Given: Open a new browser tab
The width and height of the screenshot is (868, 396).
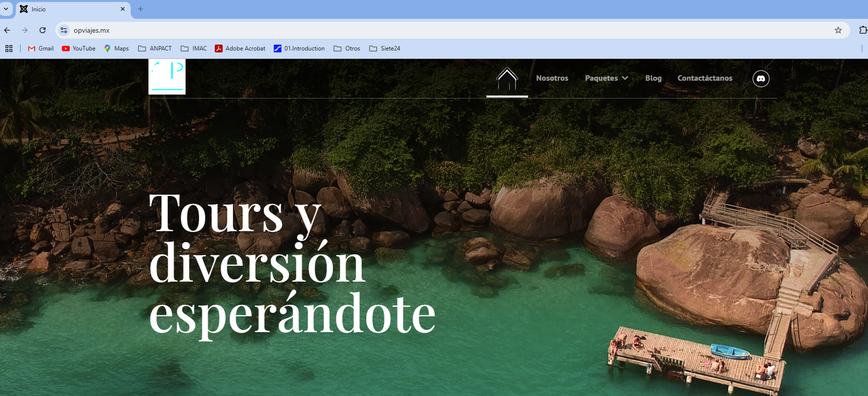Looking at the screenshot, I should [141, 9].
